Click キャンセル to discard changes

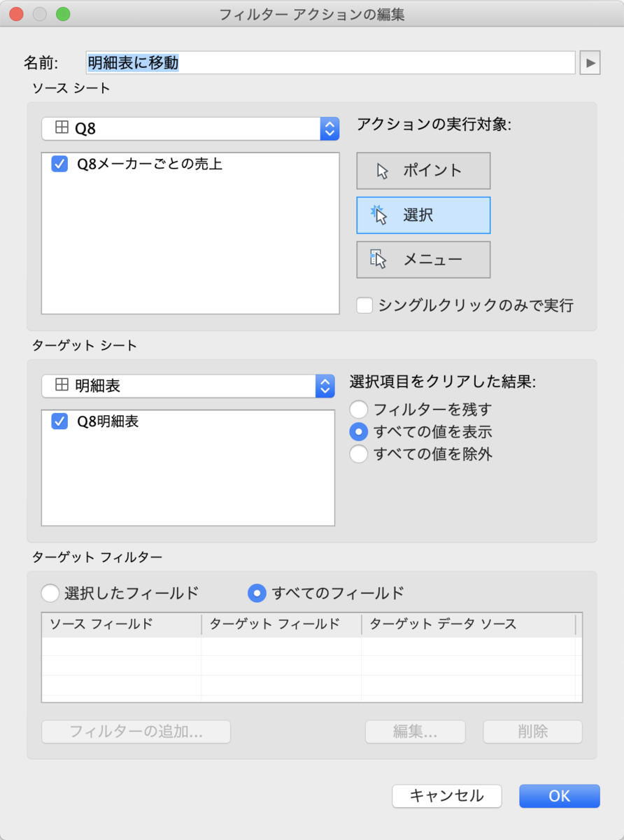[447, 796]
